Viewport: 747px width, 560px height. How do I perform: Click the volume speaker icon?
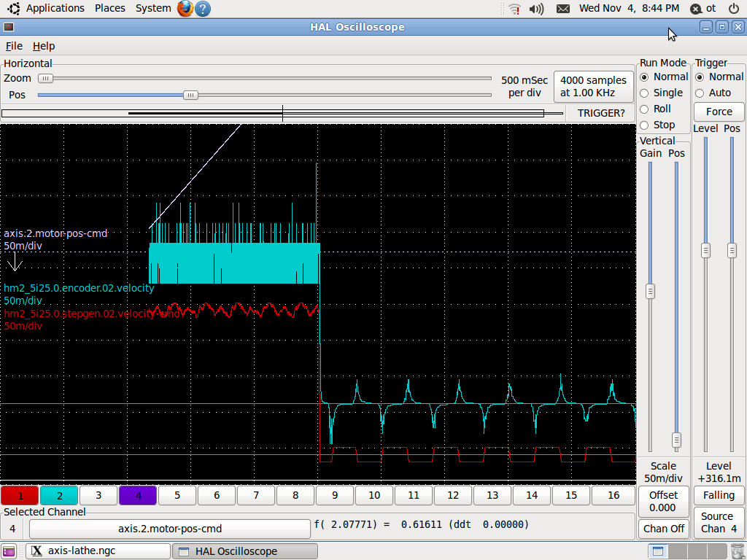coord(537,9)
